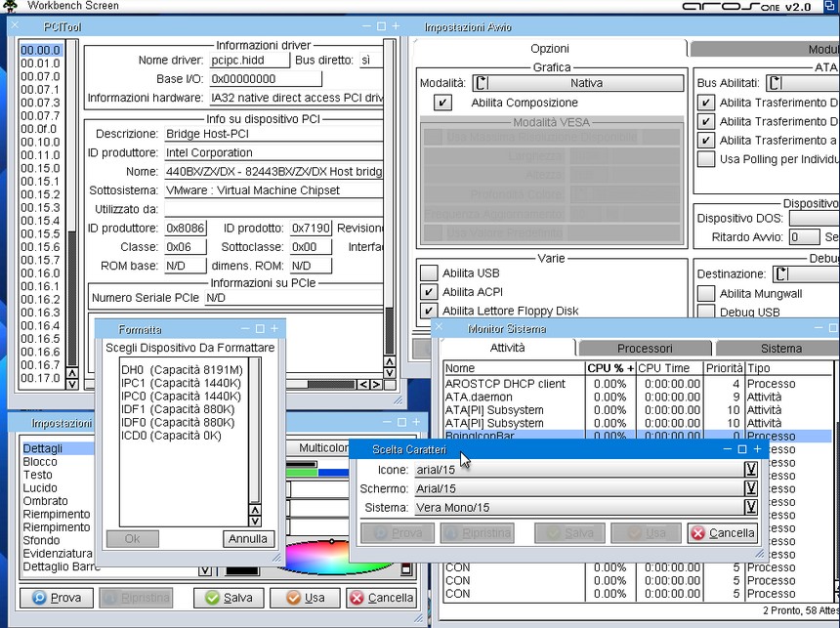Click Cancella in Scelta Caratteri window
The height and width of the screenshot is (628, 840).
722,533
